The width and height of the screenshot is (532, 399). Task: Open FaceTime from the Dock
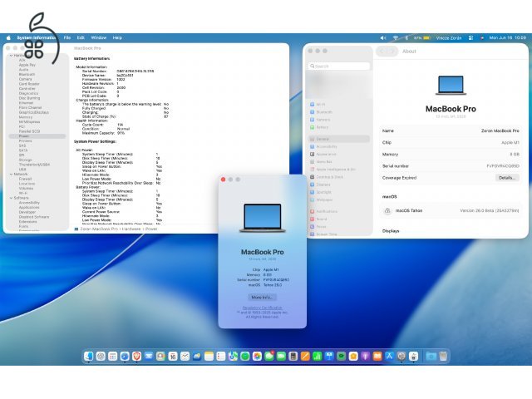(281, 356)
